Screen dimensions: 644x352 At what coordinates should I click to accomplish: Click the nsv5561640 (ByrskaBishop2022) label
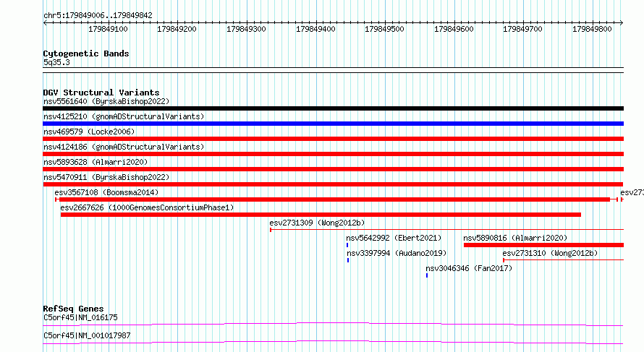coord(106,101)
